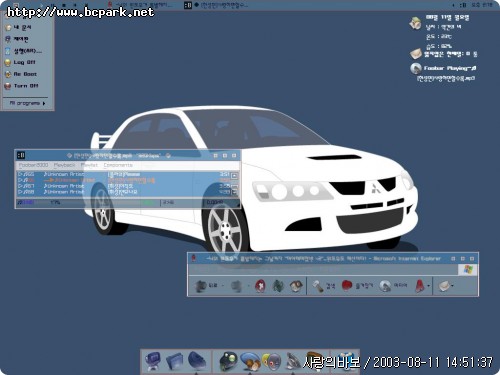Click the masks icon in the bottom dock
This screenshot has height=375, width=500.
[x=272, y=361]
